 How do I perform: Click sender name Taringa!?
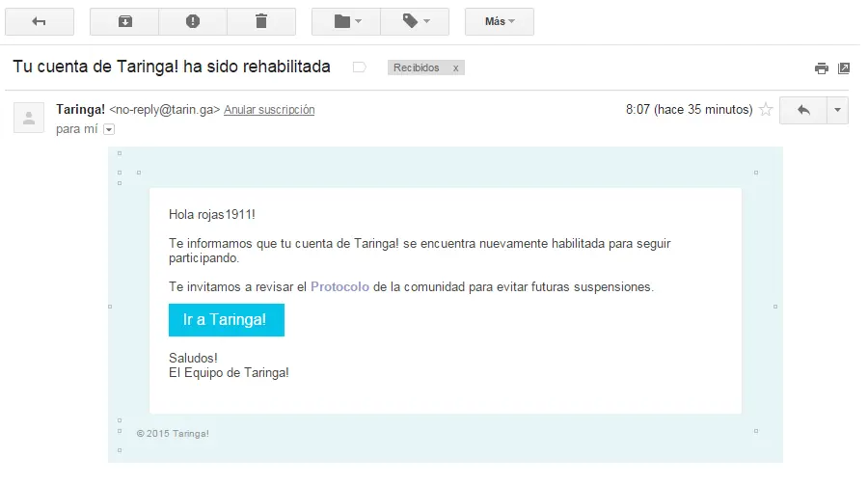click(80, 110)
